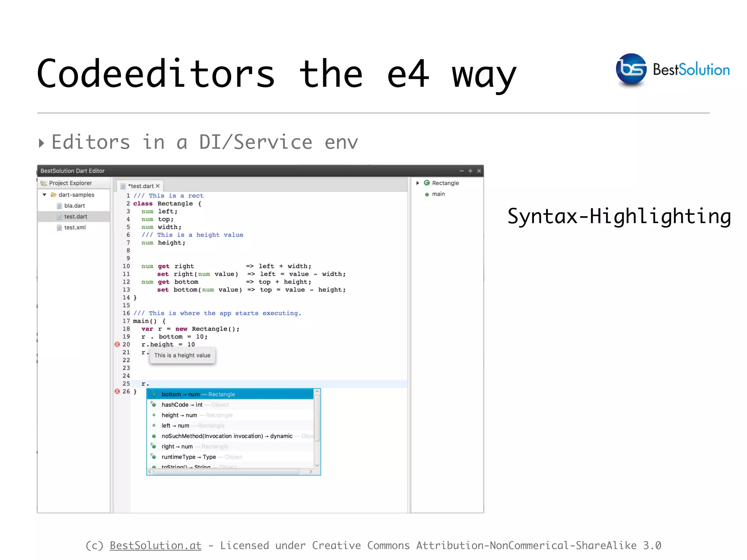747x560 pixels.
Task: Open the BestSolution.at link
Action: coord(155,545)
